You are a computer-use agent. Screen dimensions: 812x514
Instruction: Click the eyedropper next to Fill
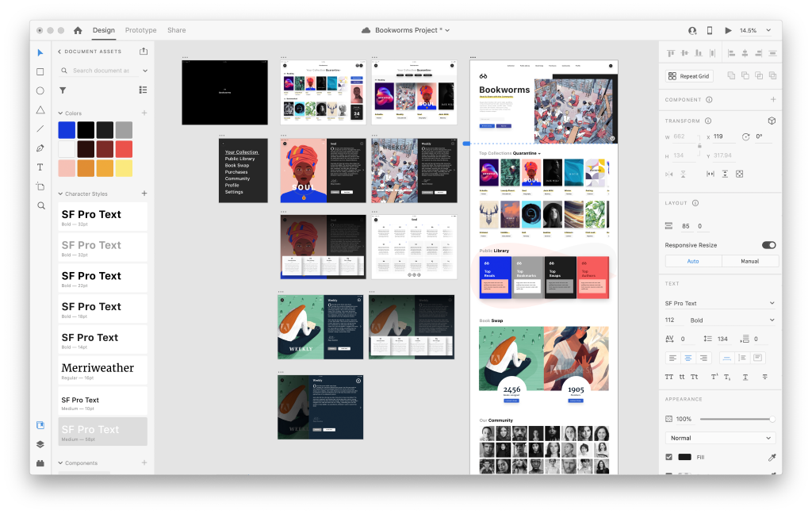[772, 458]
